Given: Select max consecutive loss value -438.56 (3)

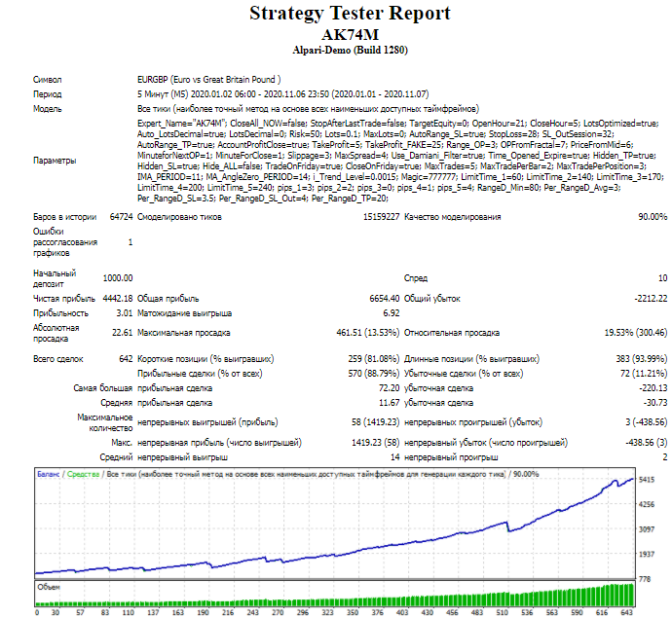Looking at the screenshot, I should [647, 442].
